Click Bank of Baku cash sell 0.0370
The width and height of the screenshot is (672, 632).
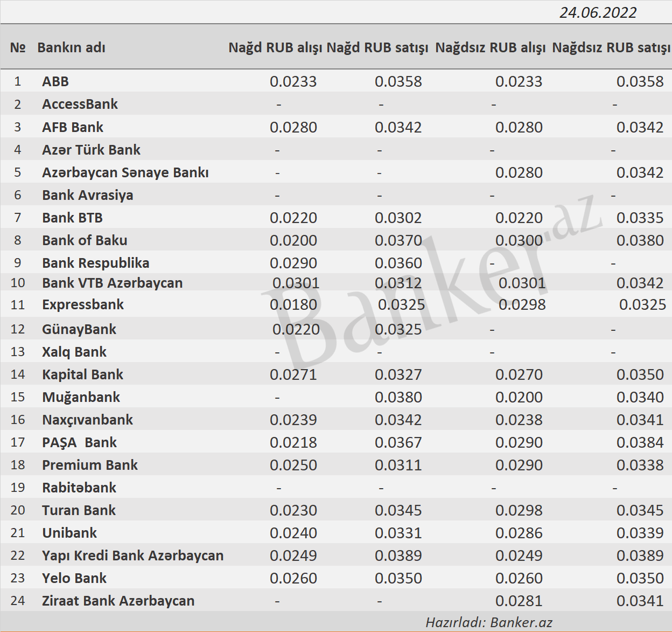[x=398, y=240]
